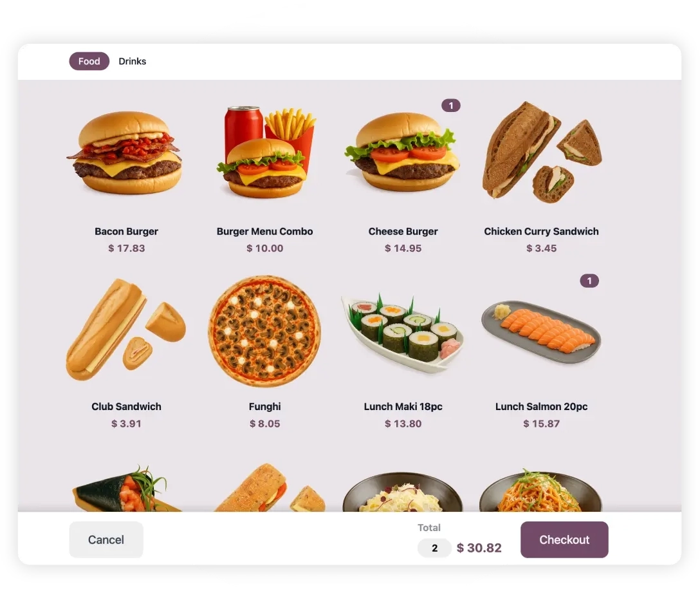Proceed with the Checkout button
Image resolution: width=700 pixels, height=609 pixels.
[564, 539]
